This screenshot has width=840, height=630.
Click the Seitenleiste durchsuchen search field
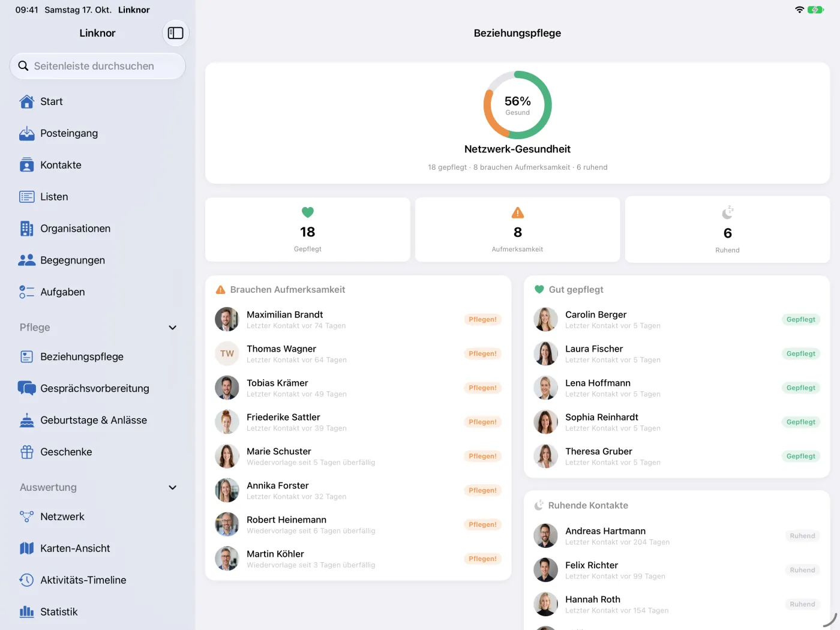coord(98,66)
